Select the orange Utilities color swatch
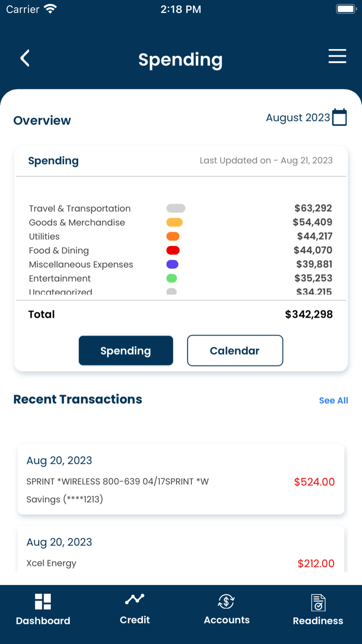This screenshot has height=644, width=362. [x=173, y=237]
